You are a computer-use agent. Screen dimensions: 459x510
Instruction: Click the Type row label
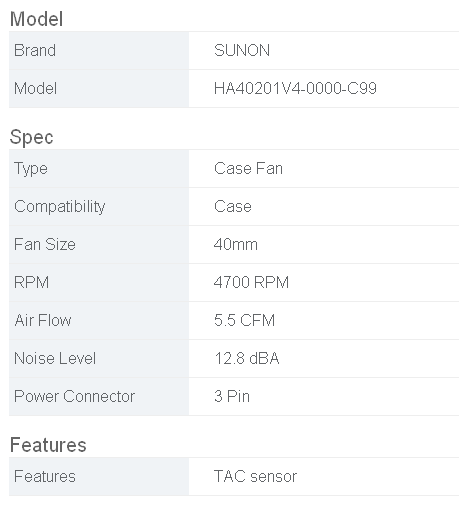point(31,169)
